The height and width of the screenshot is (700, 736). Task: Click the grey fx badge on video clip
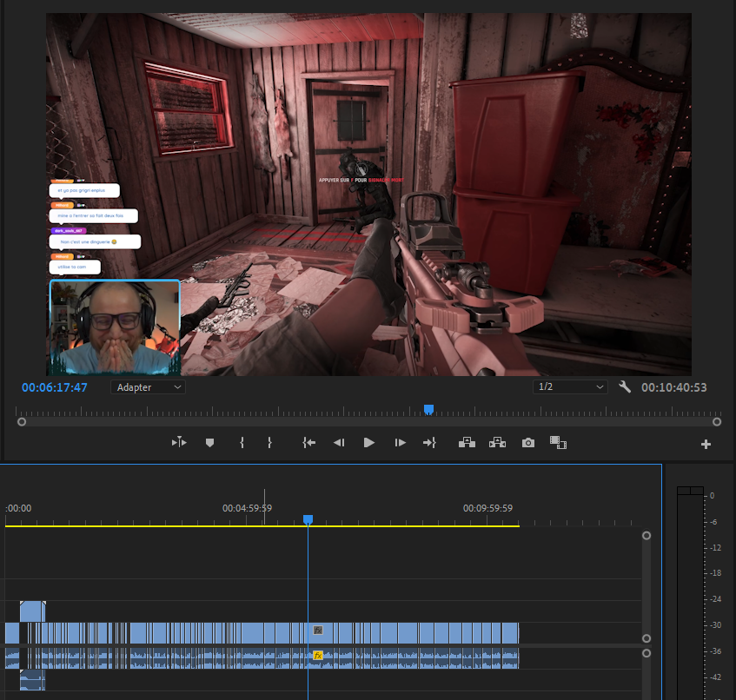coord(318,631)
